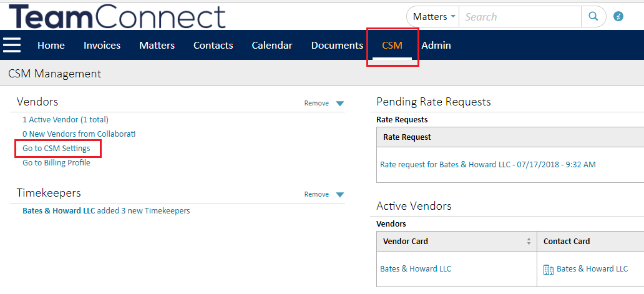Expand the Vendors panel arrow

[x=339, y=104]
